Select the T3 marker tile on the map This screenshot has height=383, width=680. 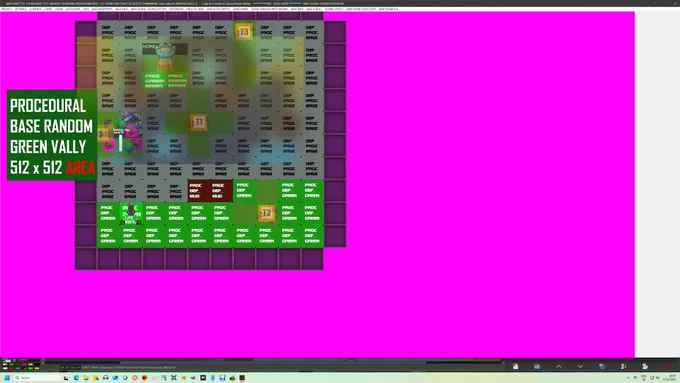(244, 32)
